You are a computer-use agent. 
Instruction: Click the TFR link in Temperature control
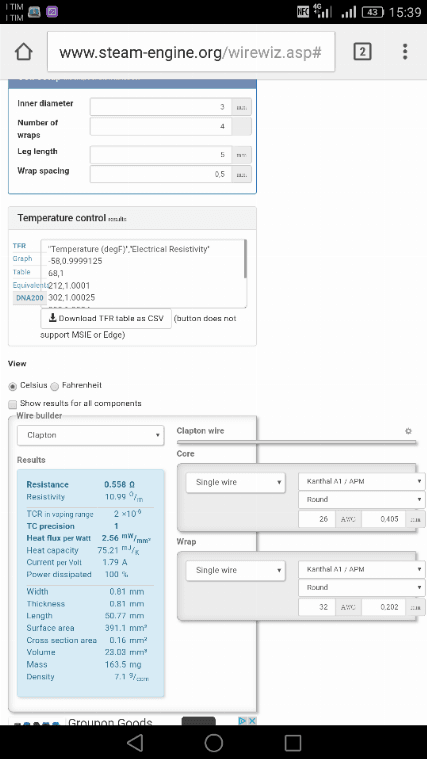pyautogui.click(x=19, y=246)
